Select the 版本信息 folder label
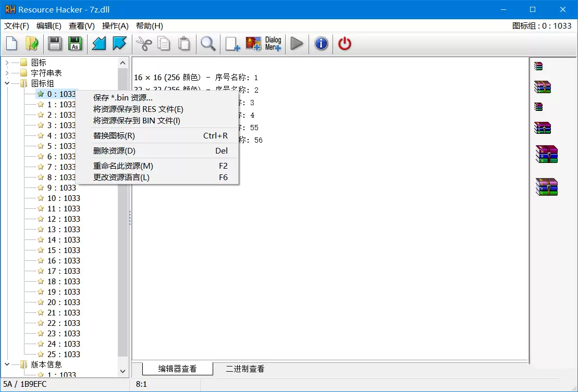 tap(46, 364)
